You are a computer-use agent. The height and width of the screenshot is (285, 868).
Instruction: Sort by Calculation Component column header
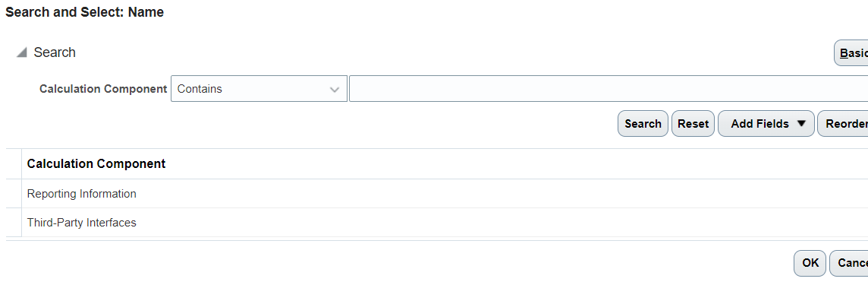click(96, 163)
